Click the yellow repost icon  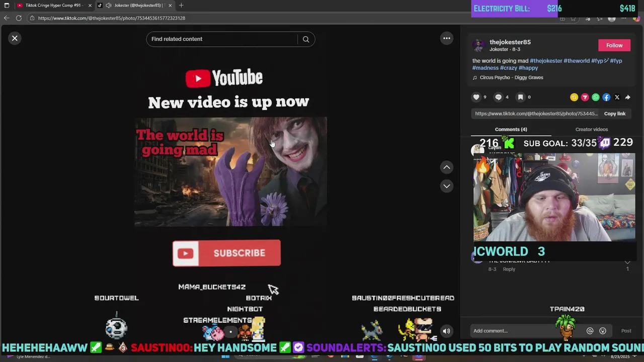point(574,97)
